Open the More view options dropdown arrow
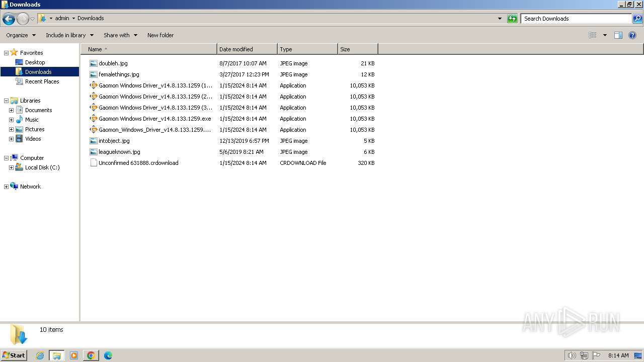Screen dimensions: 644x362 [605, 35]
